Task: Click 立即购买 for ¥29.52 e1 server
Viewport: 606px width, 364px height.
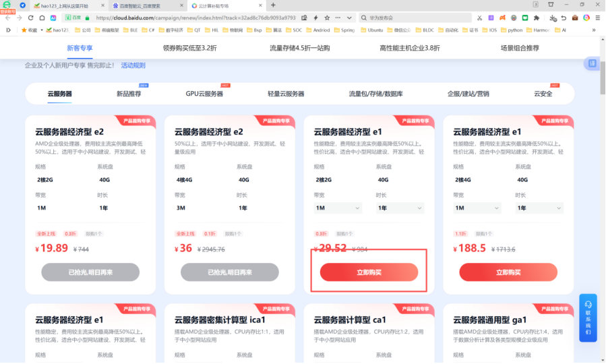Action: point(369,272)
